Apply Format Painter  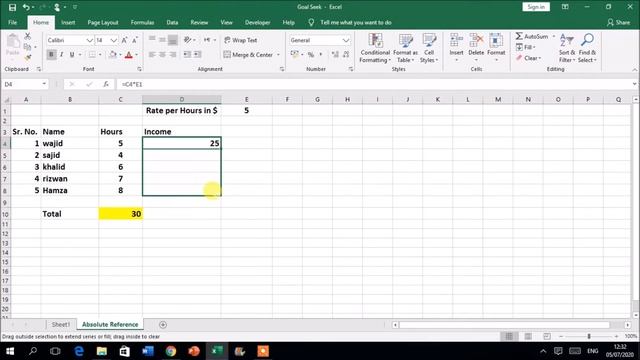[x=28, y=58]
